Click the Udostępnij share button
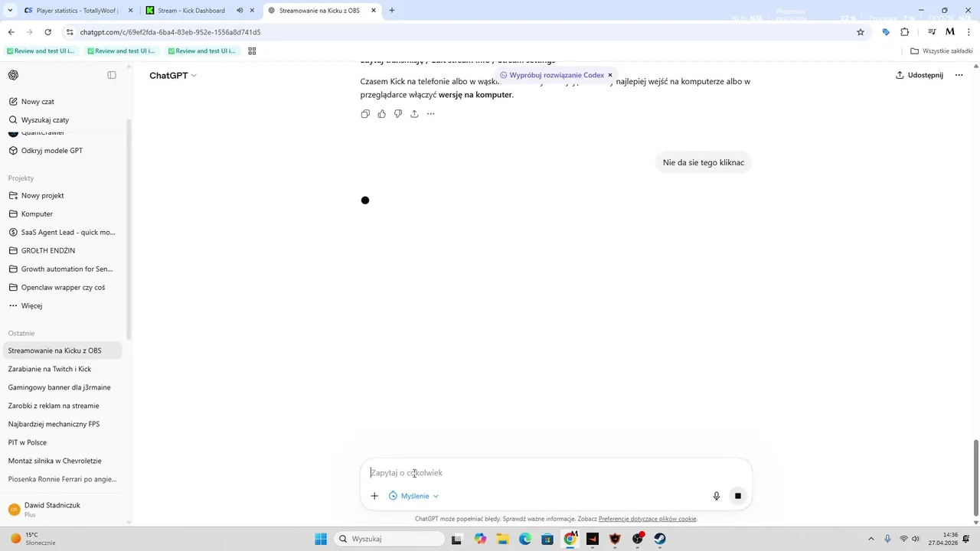The height and width of the screenshot is (551, 980). click(920, 75)
